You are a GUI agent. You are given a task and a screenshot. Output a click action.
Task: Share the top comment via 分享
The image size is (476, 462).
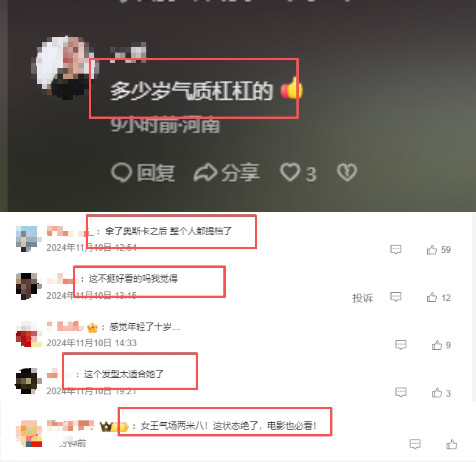pos(226,173)
